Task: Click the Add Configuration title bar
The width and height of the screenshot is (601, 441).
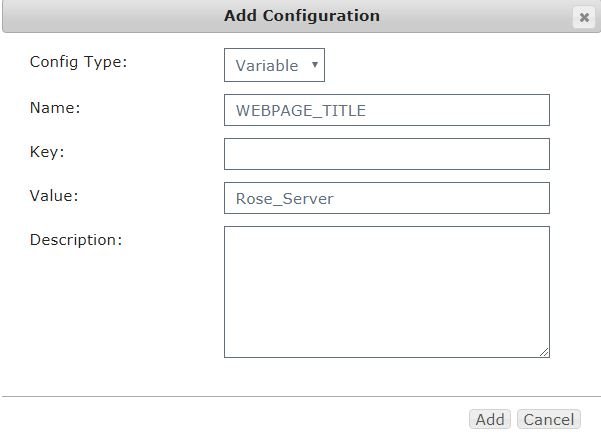Action: click(x=301, y=16)
